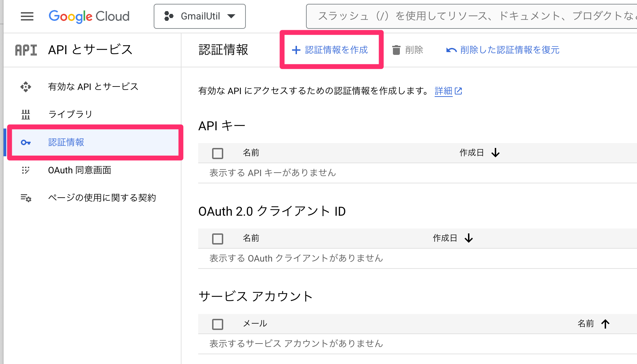Click 表示する API キーがありません text

(273, 173)
